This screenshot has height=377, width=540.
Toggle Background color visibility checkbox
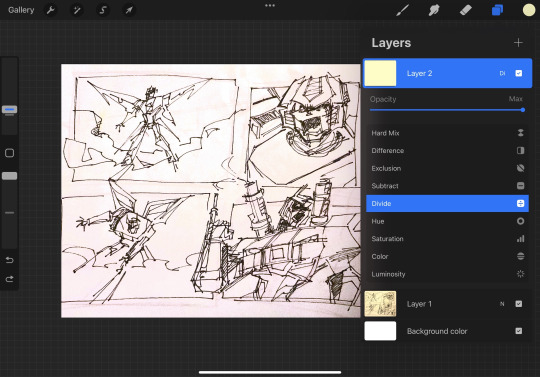(519, 331)
